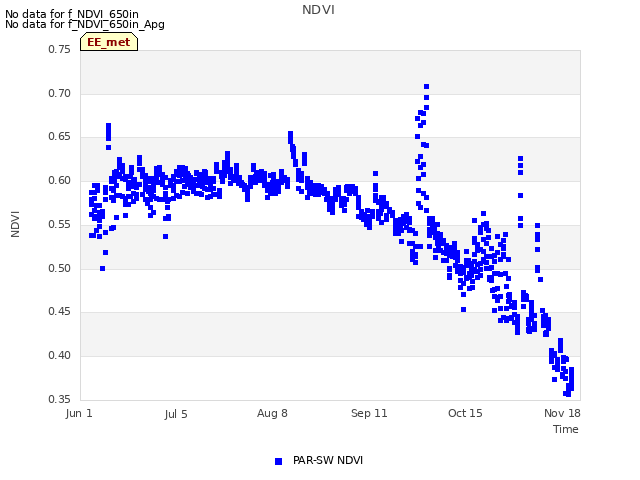Select the PAR-SW NDVI legend text
Screen dimensions: 640x480
tap(328, 460)
